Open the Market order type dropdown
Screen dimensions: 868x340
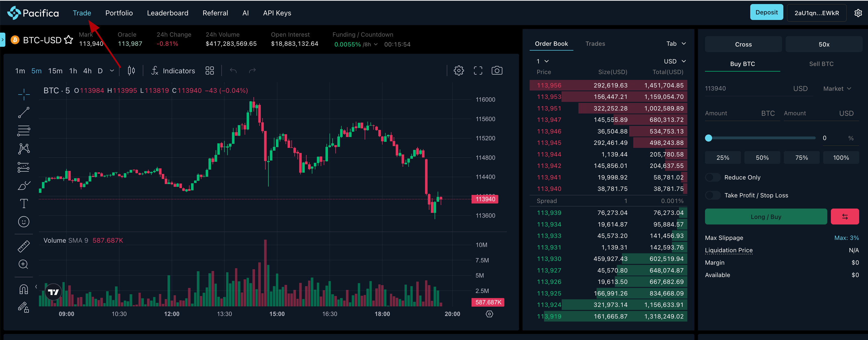(x=837, y=89)
